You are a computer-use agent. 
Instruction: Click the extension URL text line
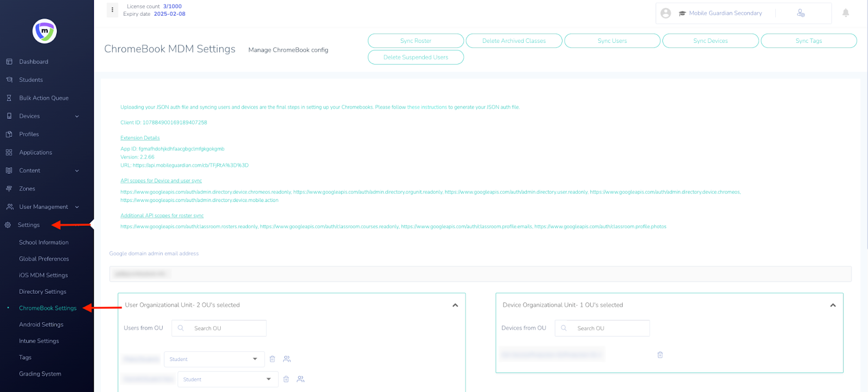[184, 165]
